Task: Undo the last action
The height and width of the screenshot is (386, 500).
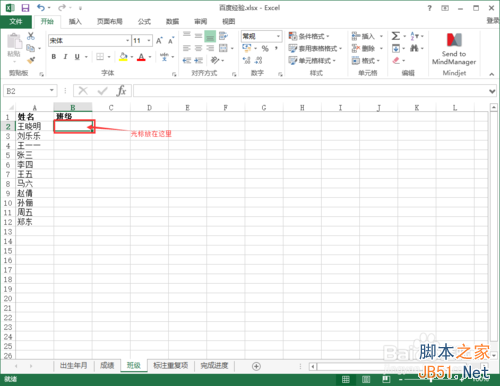Action: tap(41, 8)
